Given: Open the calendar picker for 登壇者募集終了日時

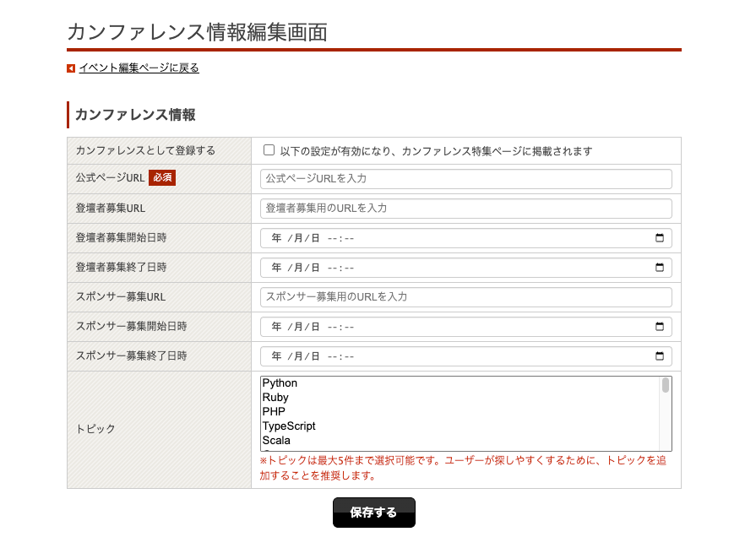Looking at the screenshot, I should coord(660,268).
